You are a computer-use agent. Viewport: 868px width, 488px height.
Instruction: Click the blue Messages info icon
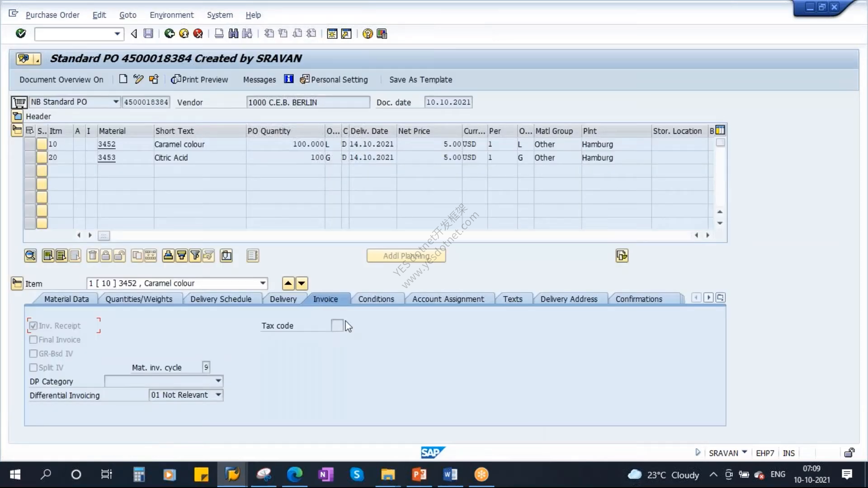[x=288, y=79]
